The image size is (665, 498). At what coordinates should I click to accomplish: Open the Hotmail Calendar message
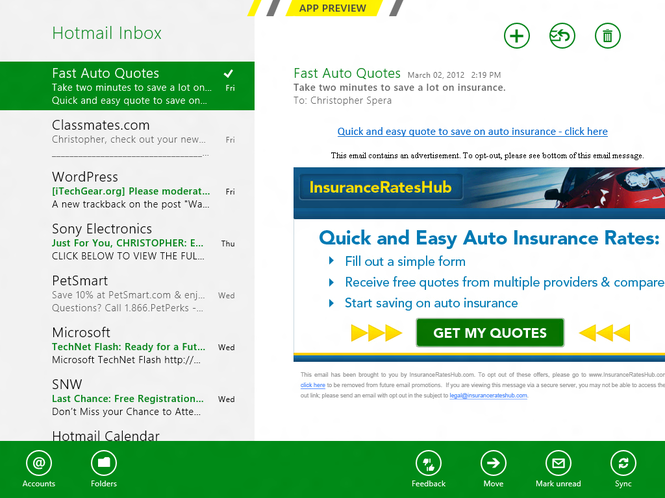coord(127,434)
